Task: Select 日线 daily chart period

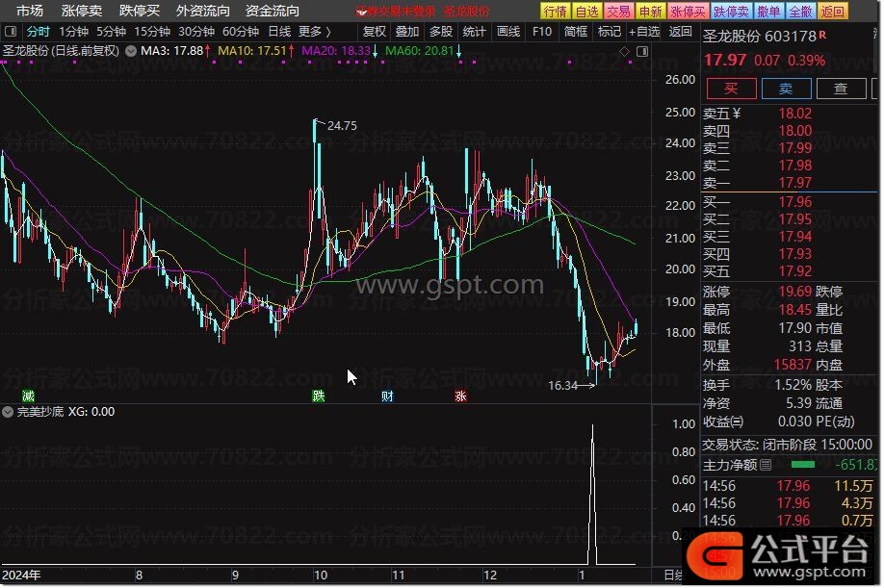Action: pos(279,32)
